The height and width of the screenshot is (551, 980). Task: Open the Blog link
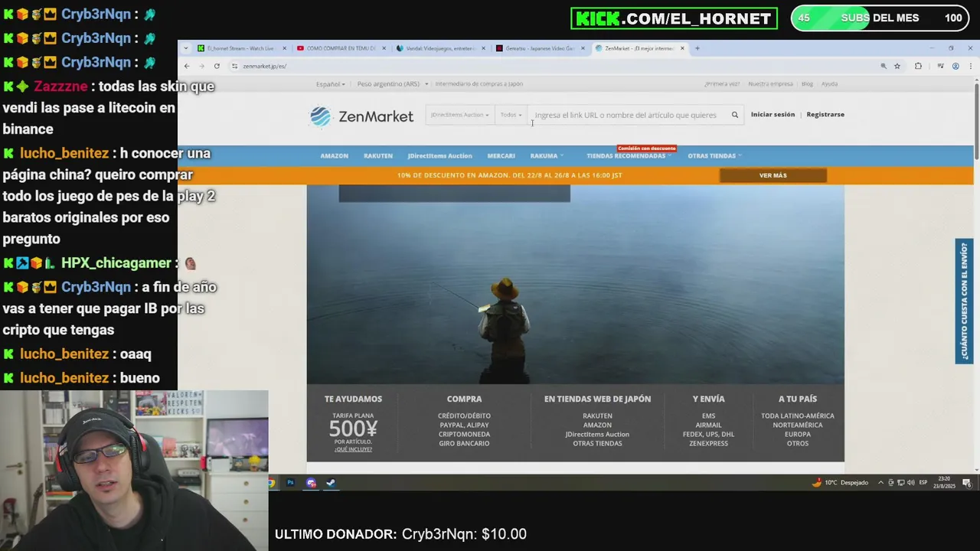coord(807,84)
